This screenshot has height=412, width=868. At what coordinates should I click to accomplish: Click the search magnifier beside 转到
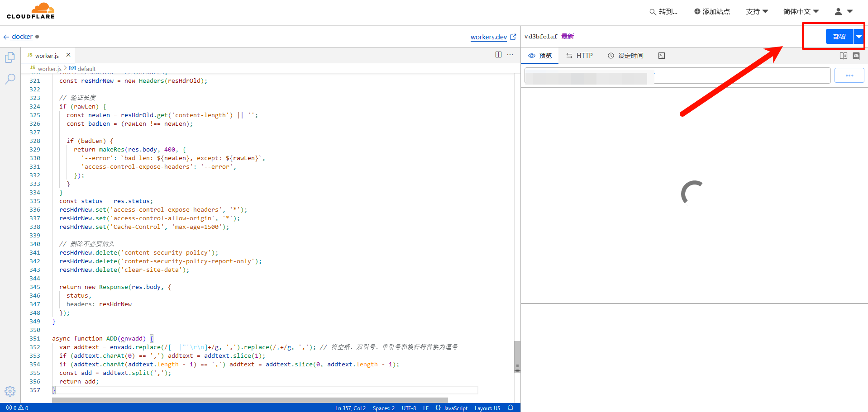653,12
